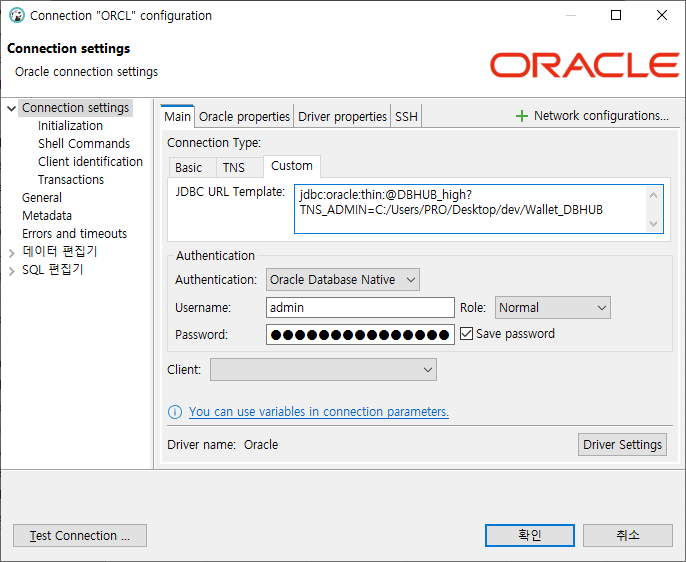Switch to the Oracle properties tab
Image resolution: width=686 pixels, height=562 pixels.
coord(244,117)
